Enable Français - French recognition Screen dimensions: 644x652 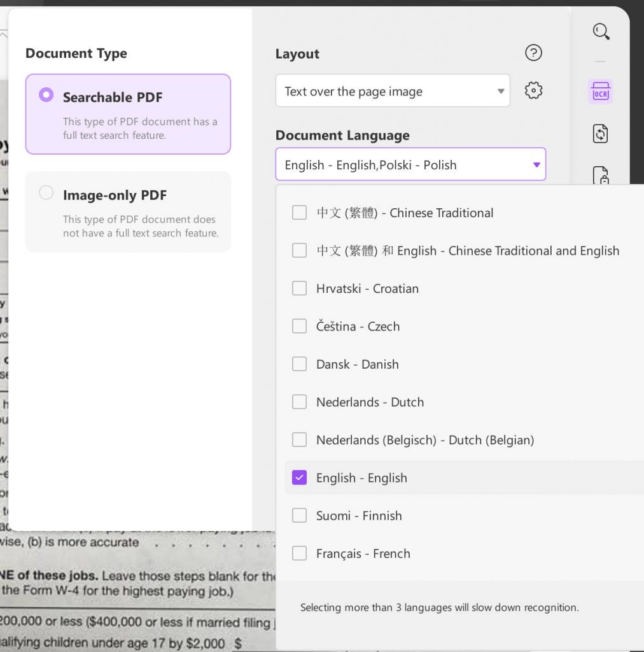pos(299,553)
